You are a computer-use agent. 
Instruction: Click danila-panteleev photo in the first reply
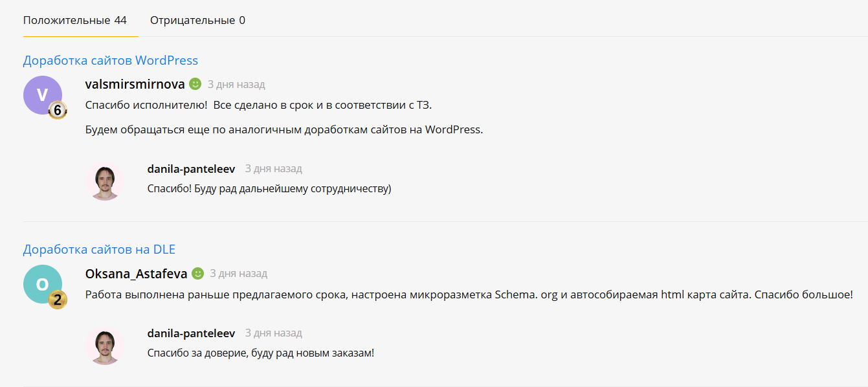click(105, 182)
